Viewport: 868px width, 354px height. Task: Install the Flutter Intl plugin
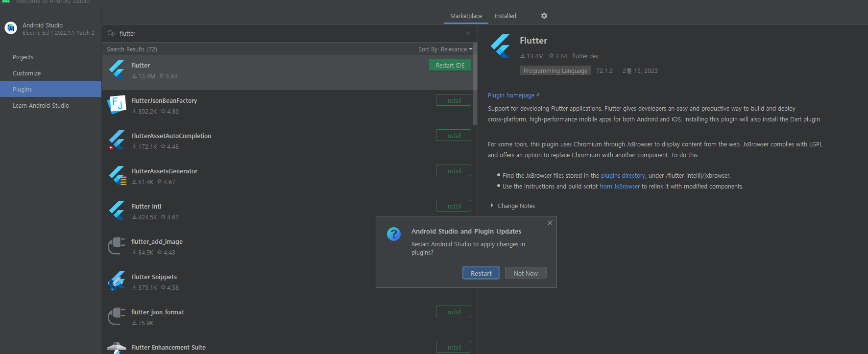coord(454,206)
